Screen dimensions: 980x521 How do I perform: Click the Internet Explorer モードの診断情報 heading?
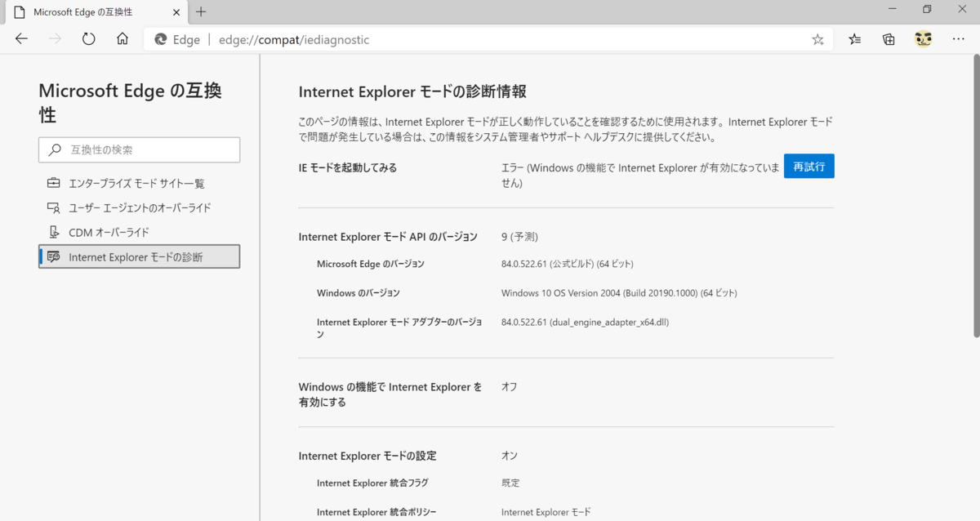coord(412,91)
